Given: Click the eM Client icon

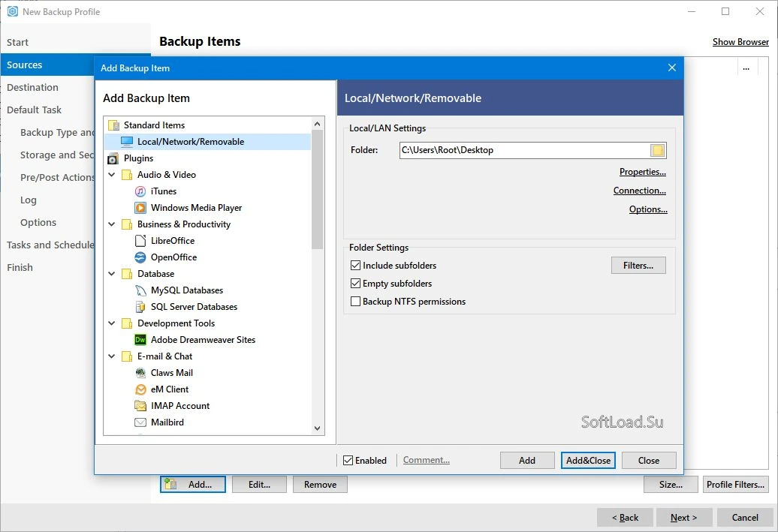Looking at the screenshot, I should (x=140, y=389).
